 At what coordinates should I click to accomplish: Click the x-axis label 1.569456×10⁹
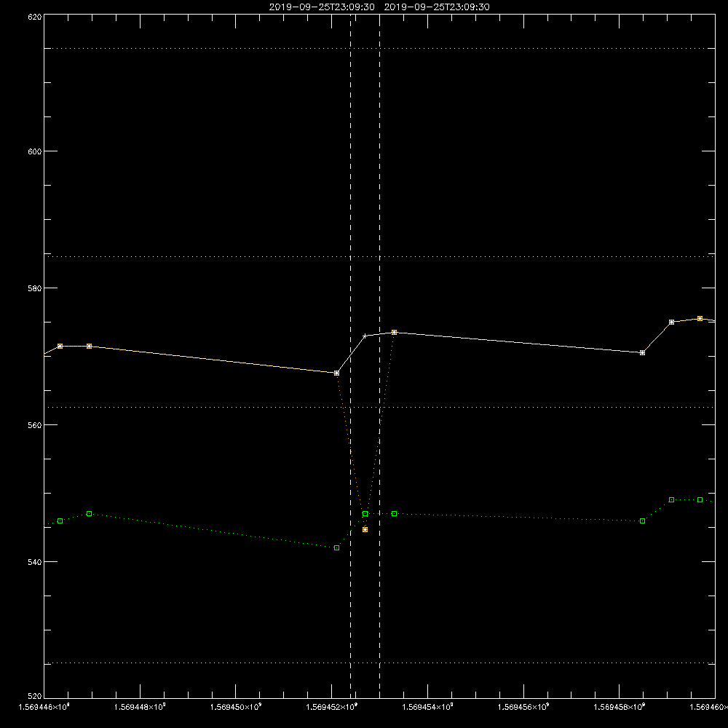523,707
